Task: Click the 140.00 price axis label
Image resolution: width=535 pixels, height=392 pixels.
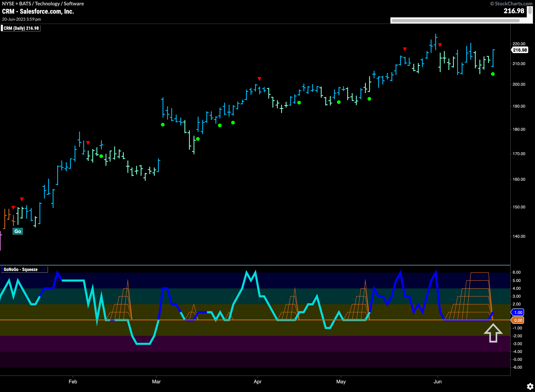Action: pyautogui.click(x=519, y=236)
